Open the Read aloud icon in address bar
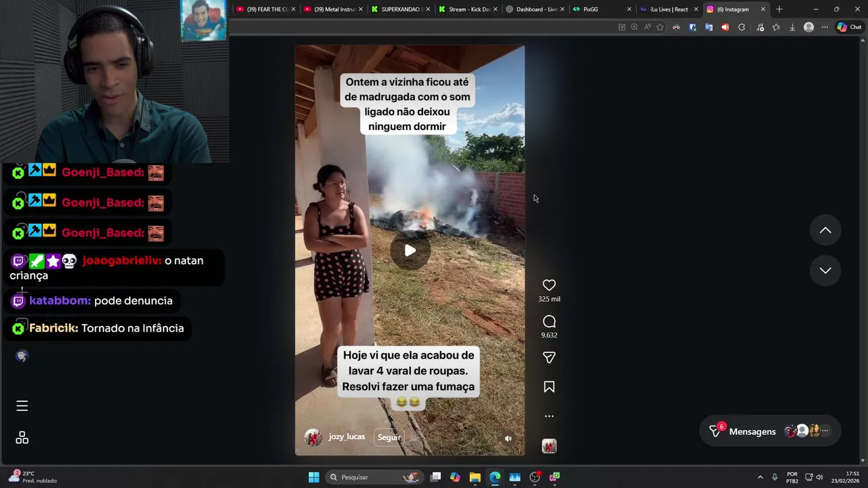This screenshot has width=868, height=488. tap(647, 27)
